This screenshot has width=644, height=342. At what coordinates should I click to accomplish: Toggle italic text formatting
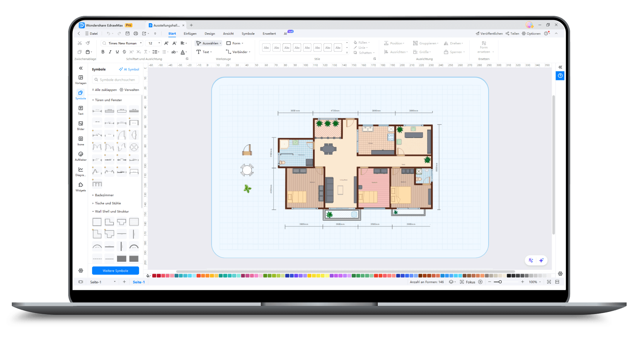[x=110, y=52]
